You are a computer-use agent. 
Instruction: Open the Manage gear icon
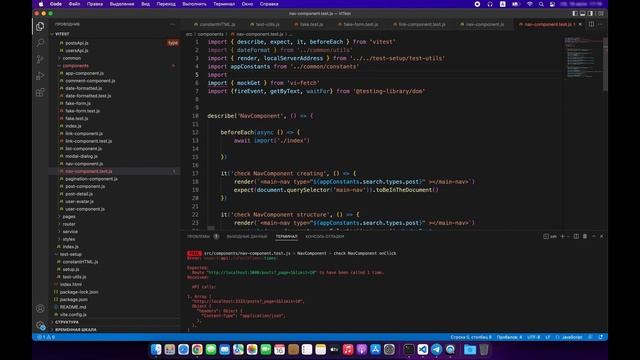40,325
